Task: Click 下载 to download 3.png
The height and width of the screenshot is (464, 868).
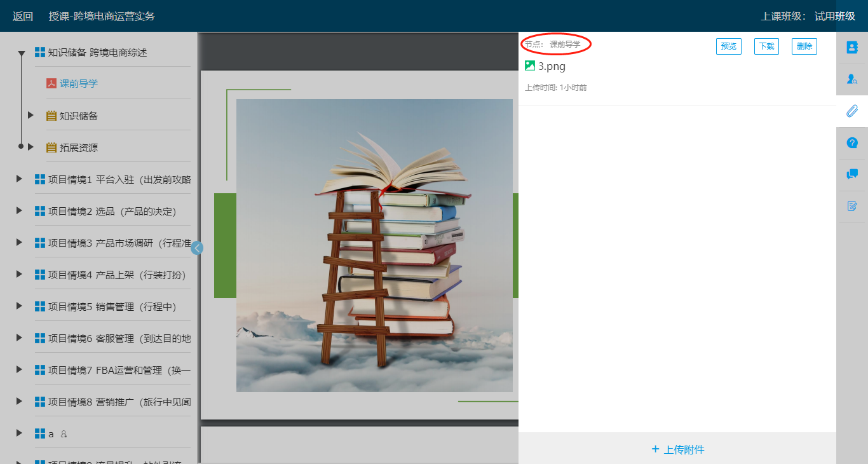Action: 766,46
